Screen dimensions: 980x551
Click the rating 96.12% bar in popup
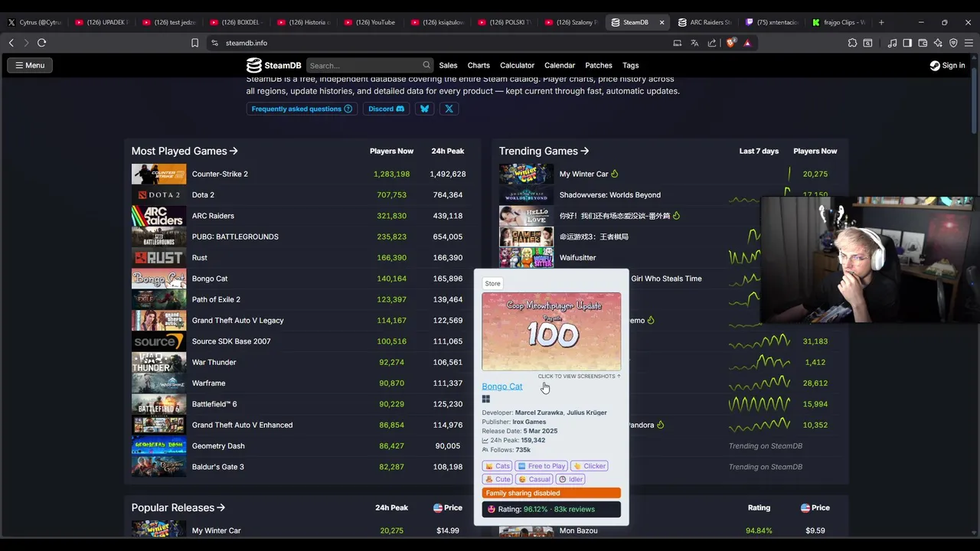[551, 509]
